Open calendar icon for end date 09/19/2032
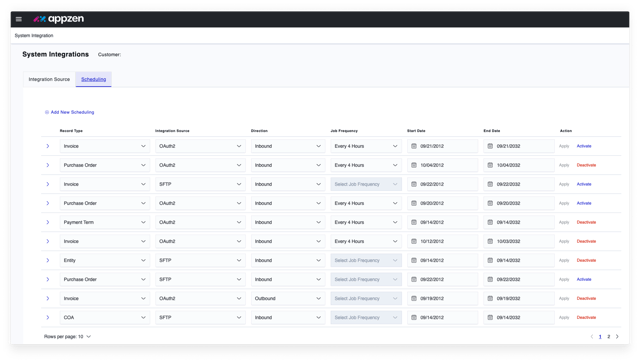The width and height of the screenshot is (640, 363). [490, 298]
